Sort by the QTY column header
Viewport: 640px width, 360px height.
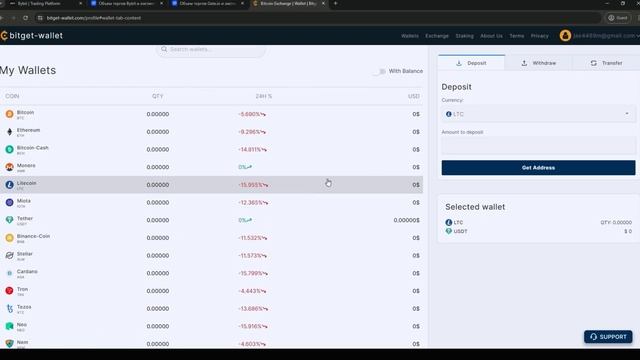click(x=158, y=96)
